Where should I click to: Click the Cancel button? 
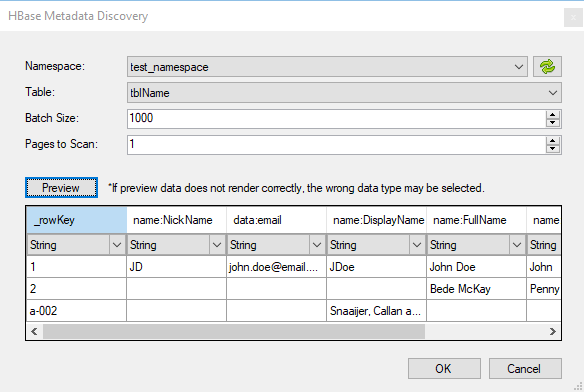pos(525,369)
